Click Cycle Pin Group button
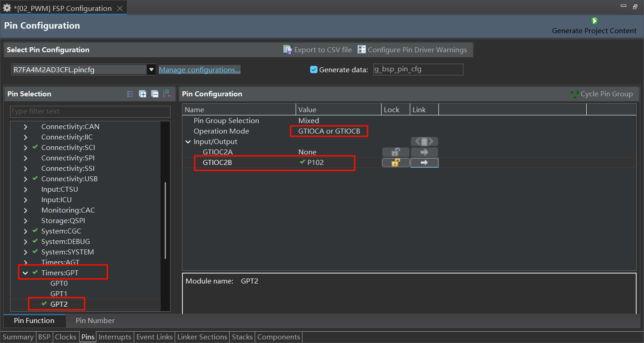644x343 pixels. (x=602, y=94)
